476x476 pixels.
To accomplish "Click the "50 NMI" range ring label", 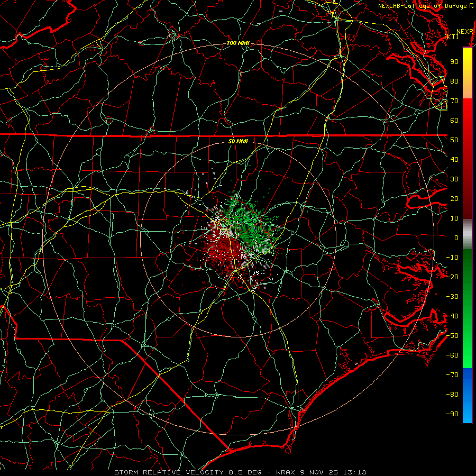I will click(x=239, y=141).
